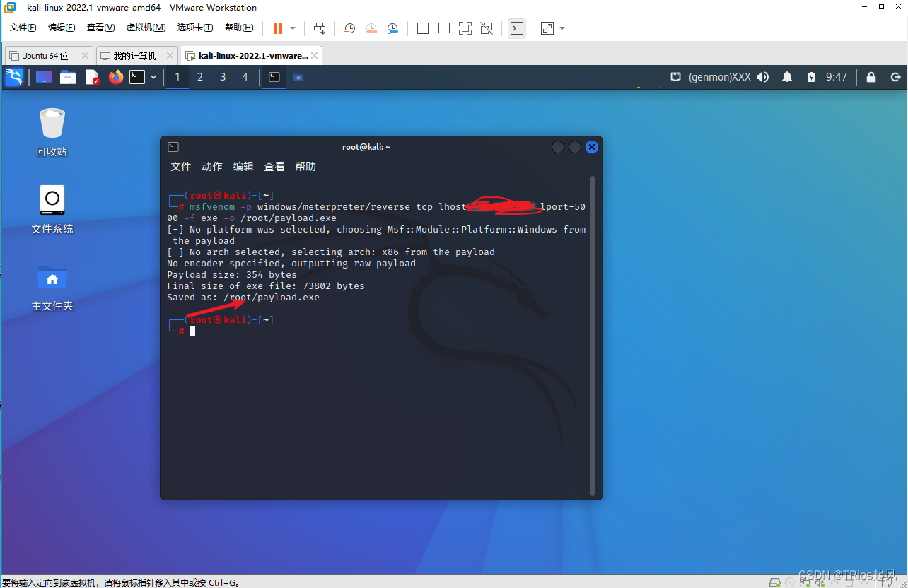Click the network ethernet icon in Kali panel
Screen dimensions: 908x588
pyautogui.click(x=675, y=77)
